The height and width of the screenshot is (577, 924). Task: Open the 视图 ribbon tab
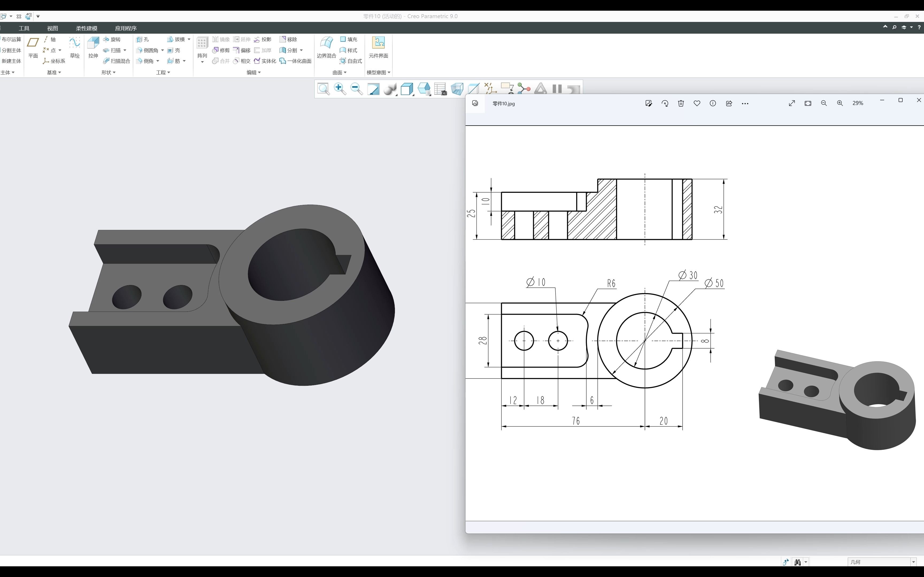tap(52, 28)
